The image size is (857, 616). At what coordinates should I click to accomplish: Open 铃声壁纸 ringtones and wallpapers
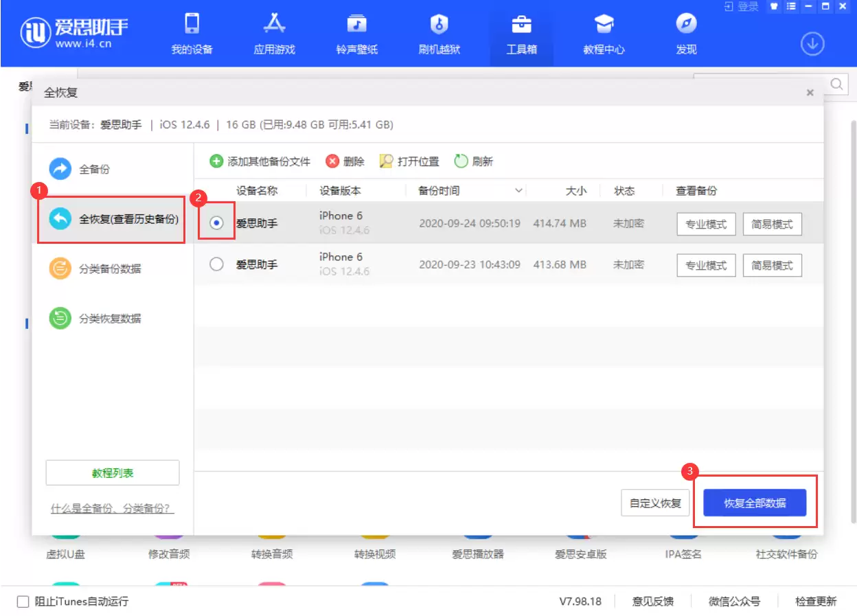[356, 34]
